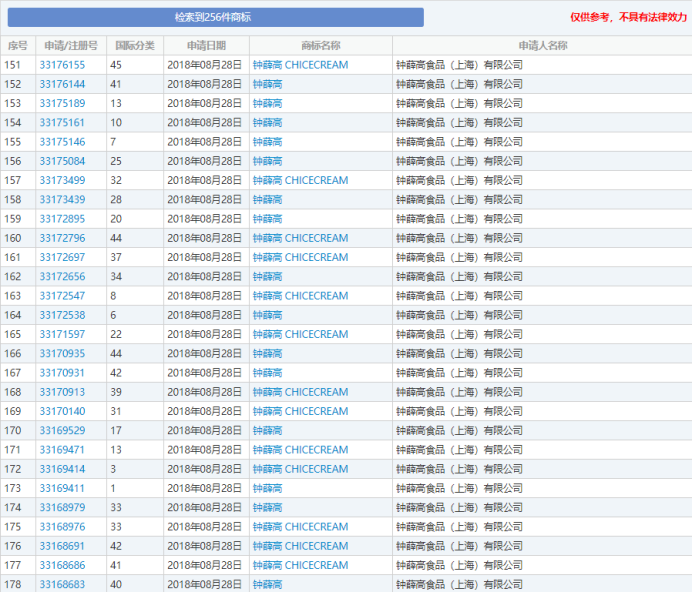Open 钟薛高 CHICECREAM trademark in row 177
Image resolution: width=692 pixels, height=593 pixels.
(301, 565)
